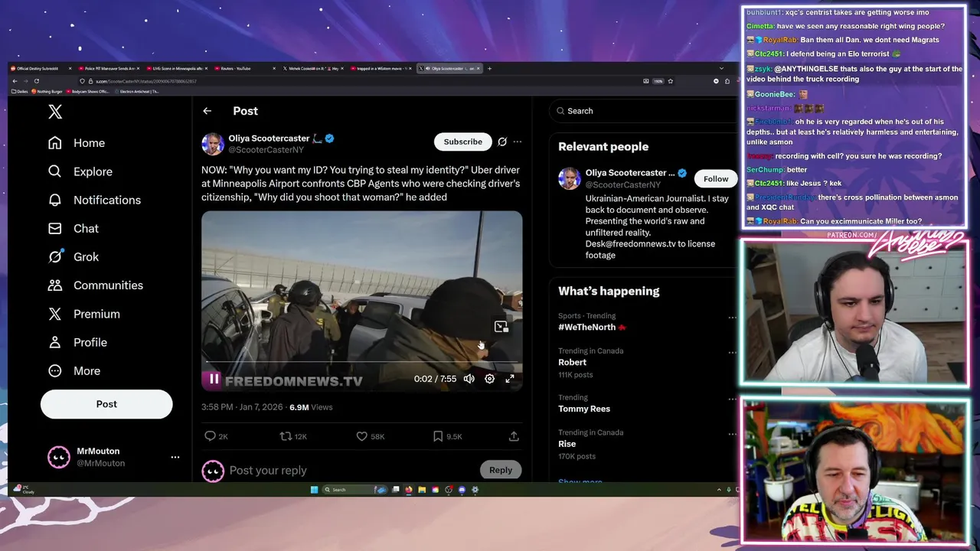
Task: Mute the video volume
Action: coord(469,379)
